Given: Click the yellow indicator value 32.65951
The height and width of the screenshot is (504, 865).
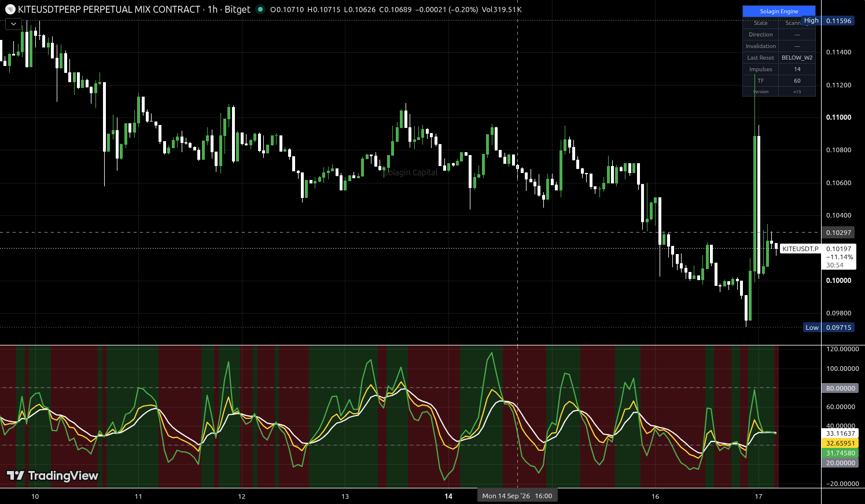Looking at the screenshot, I should pos(840,443).
